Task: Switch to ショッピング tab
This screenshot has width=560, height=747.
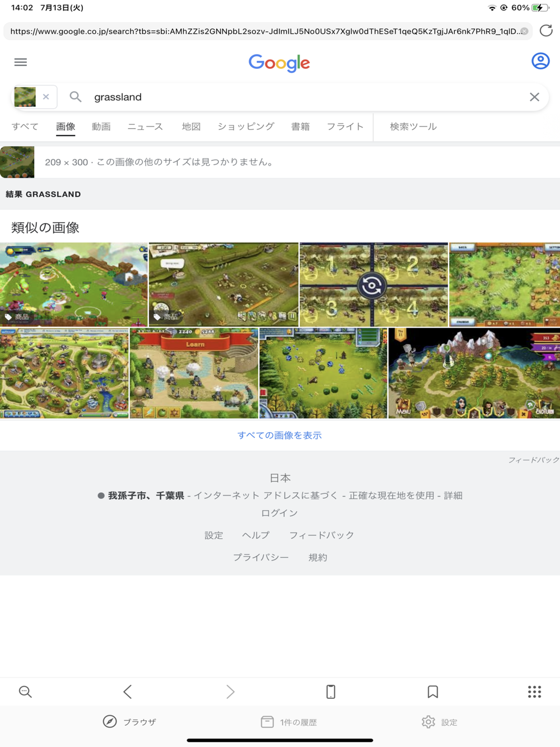Action: click(246, 127)
